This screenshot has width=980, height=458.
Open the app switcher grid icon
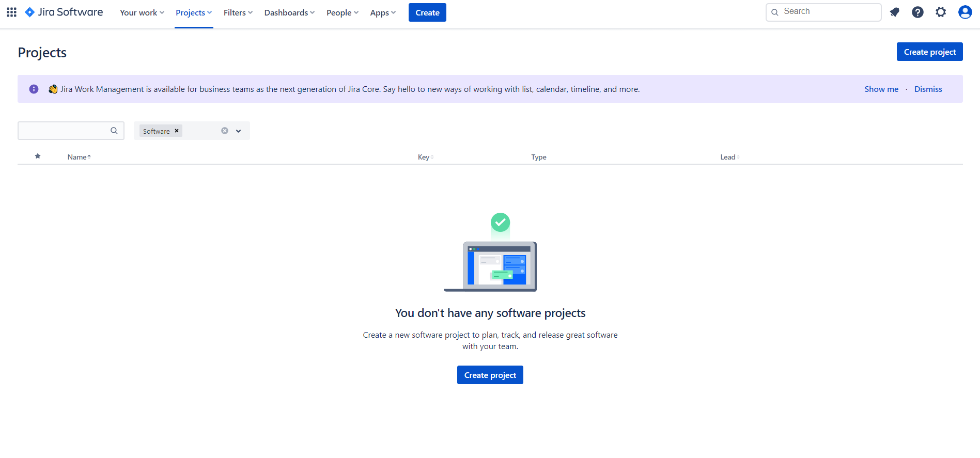pos(11,12)
